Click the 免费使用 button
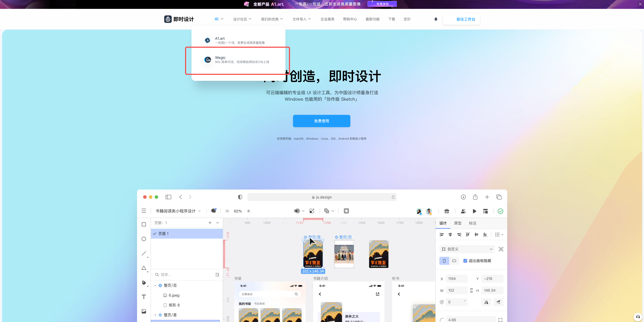This screenshot has height=322, width=644. (321, 121)
